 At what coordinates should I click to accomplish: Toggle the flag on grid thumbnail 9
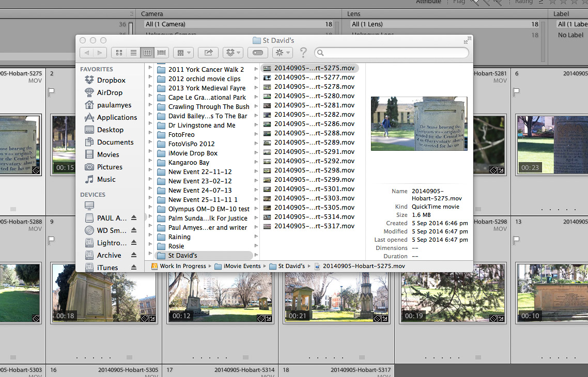point(52,240)
